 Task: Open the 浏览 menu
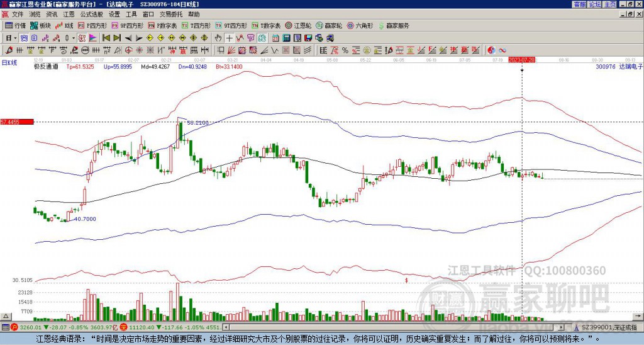(35, 14)
